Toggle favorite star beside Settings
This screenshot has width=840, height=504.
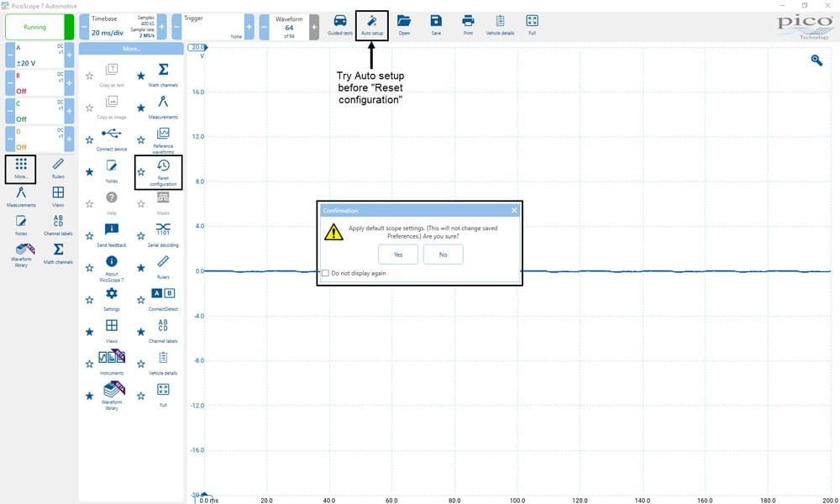[90, 300]
